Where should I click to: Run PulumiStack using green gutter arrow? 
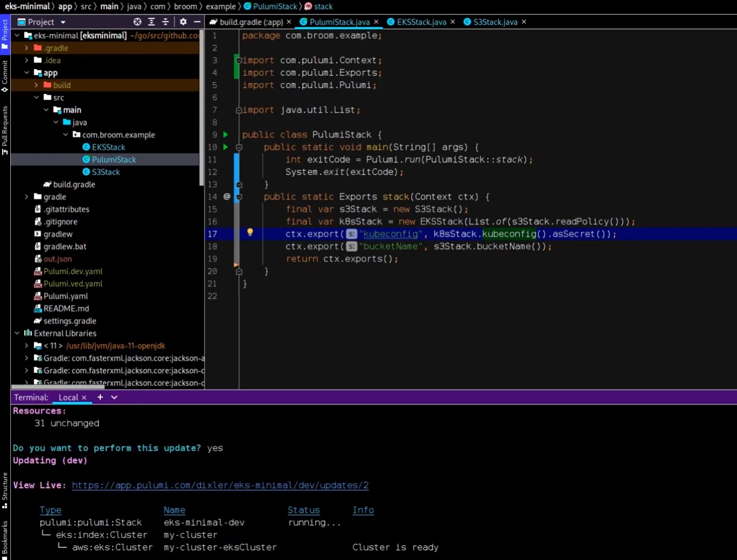pyautogui.click(x=225, y=135)
